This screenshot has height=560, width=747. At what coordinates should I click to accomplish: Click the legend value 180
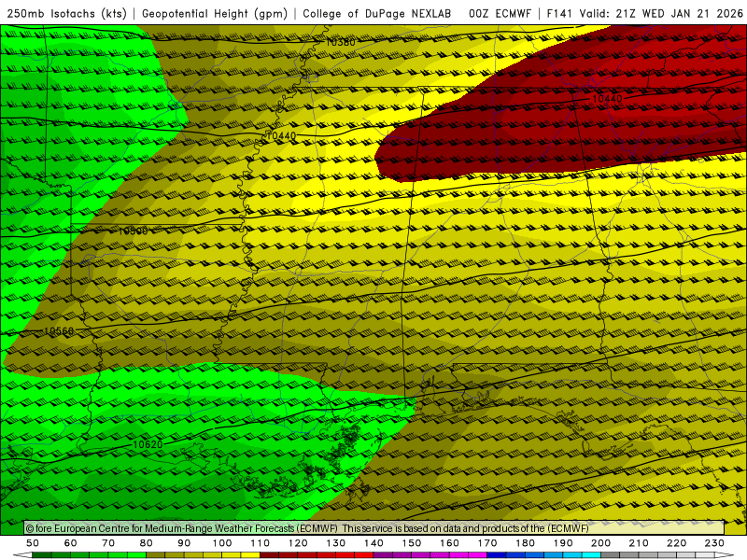525,543
